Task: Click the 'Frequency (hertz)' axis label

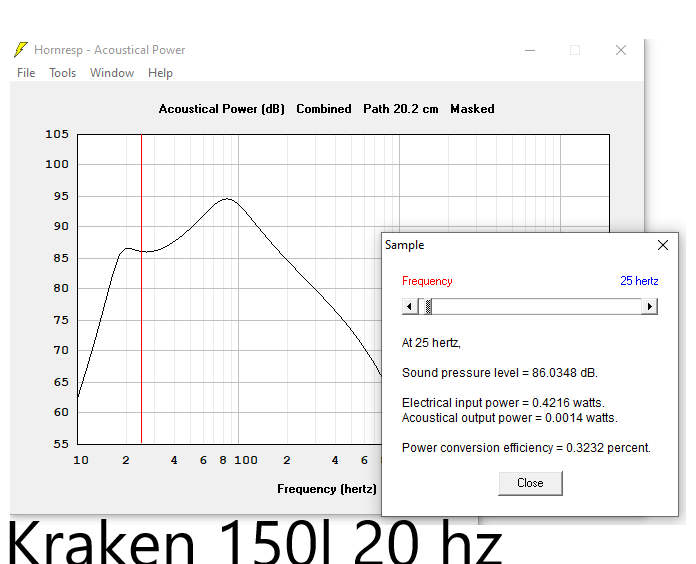Action: [x=327, y=489]
